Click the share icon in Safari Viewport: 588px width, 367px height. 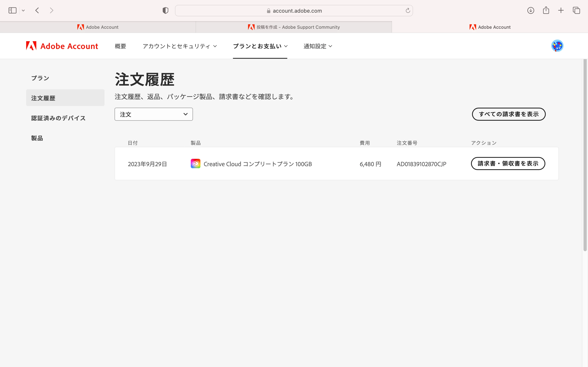pos(546,10)
